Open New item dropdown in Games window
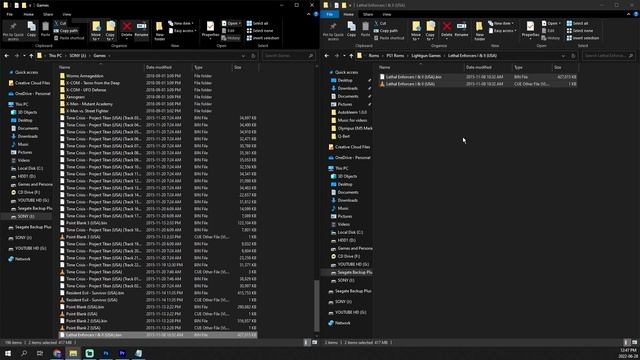 (181, 23)
